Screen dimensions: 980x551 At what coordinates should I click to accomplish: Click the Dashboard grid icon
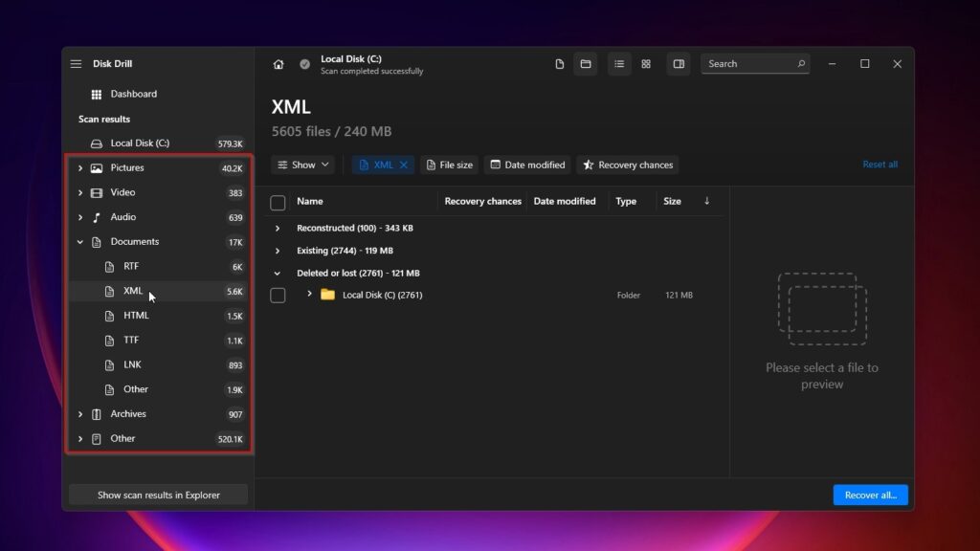coord(97,95)
